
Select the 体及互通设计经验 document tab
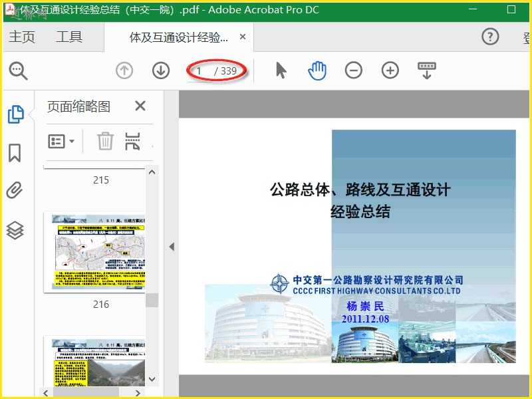click(179, 37)
